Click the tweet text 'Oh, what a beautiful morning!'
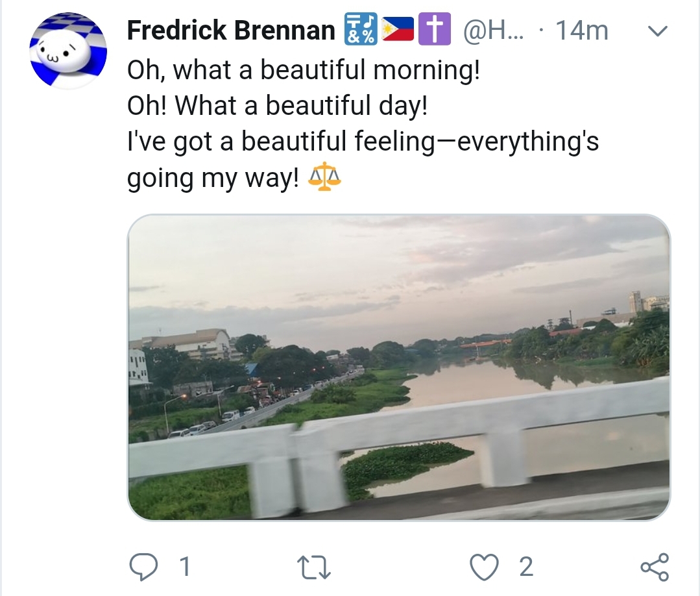This screenshot has width=700, height=596. (304, 70)
